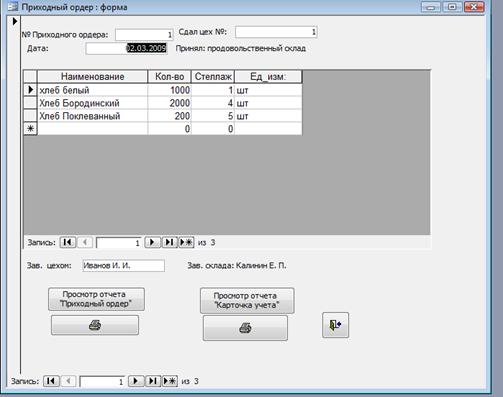Screen dimensions: 503x397
Task: Jump to last record in subform navigator
Action: pyautogui.click(x=169, y=242)
